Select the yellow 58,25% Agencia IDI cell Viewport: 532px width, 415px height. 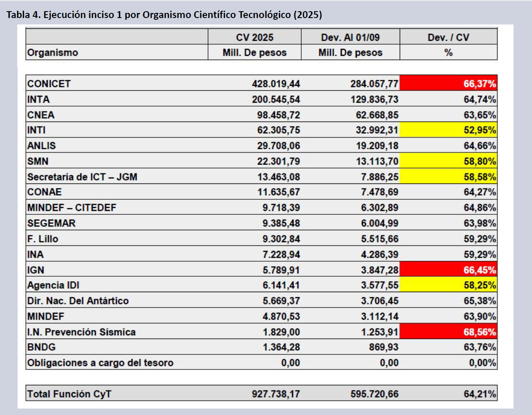click(x=448, y=285)
